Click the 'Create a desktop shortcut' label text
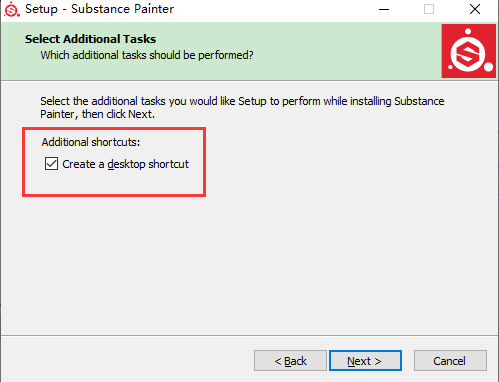The width and height of the screenshot is (499, 382). click(x=125, y=164)
